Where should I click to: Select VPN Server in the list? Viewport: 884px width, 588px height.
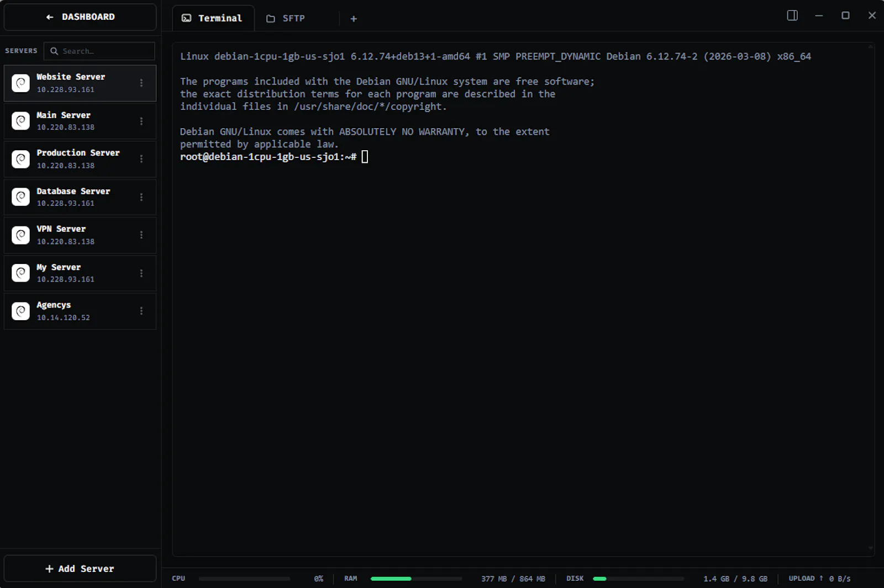tap(80, 235)
